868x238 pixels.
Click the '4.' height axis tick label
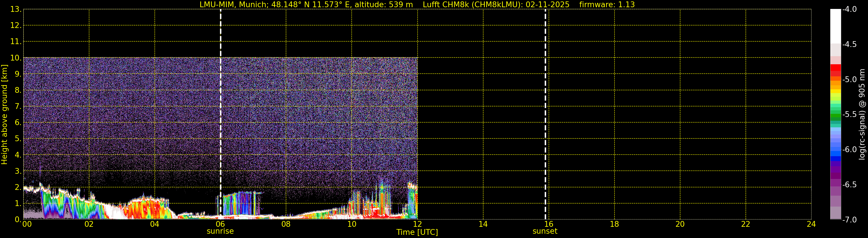click(x=18, y=155)
